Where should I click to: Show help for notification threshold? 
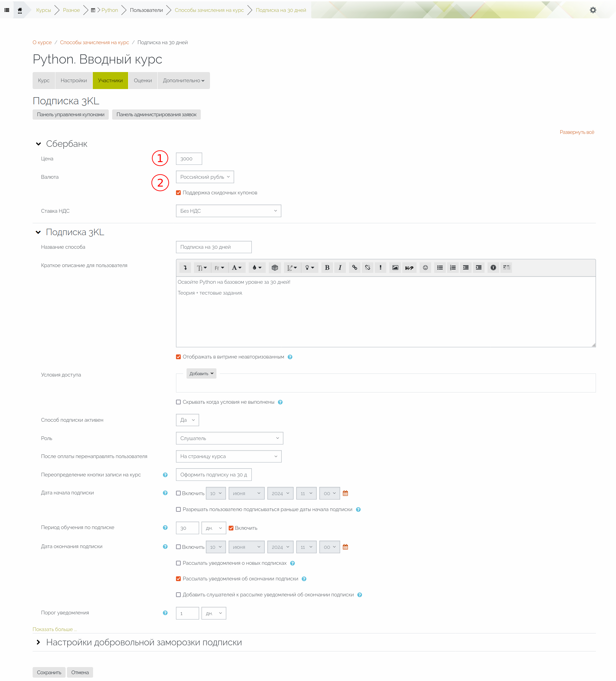[x=165, y=613]
